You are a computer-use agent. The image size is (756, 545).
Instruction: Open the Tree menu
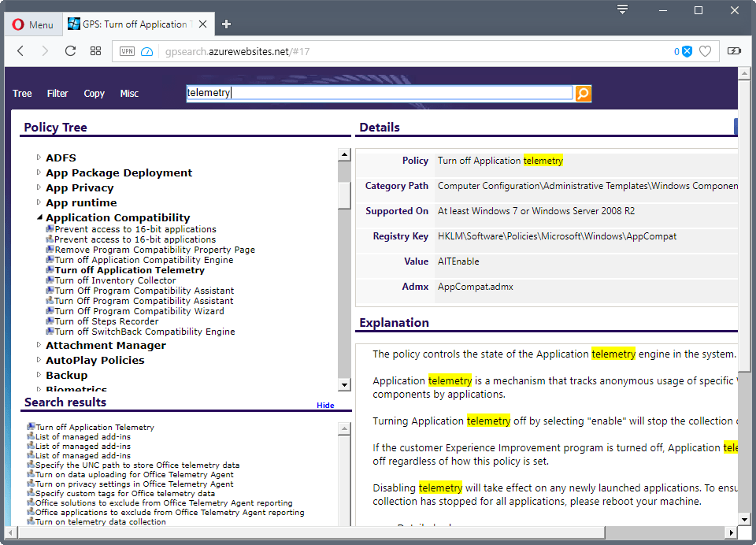point(22,94)
